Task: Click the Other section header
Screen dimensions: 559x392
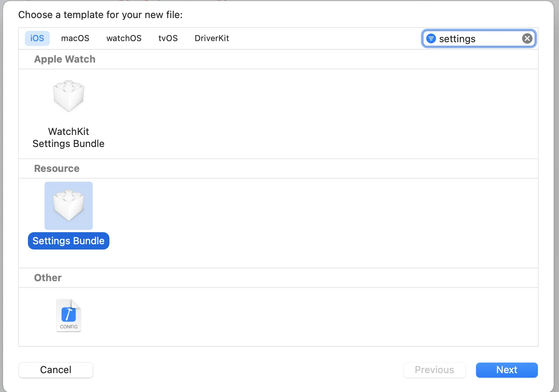Action: click(x=48, y=278)
